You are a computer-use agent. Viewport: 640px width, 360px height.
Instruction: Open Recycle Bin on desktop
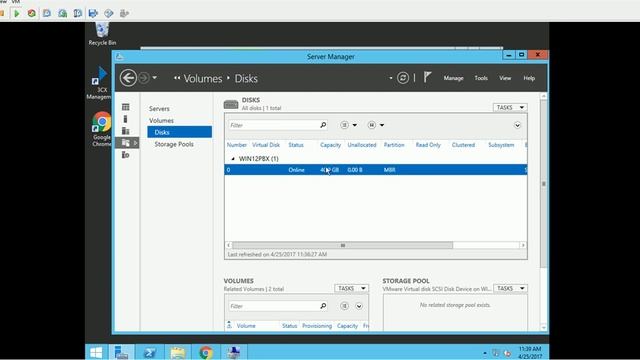coord(102,34)
